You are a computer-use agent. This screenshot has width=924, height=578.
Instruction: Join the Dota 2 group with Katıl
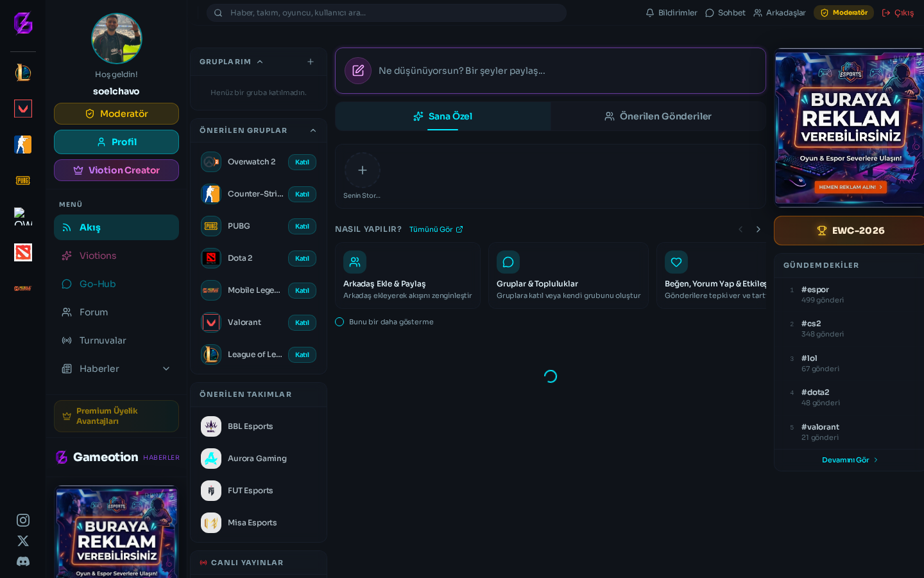click(x=302, y=258)
